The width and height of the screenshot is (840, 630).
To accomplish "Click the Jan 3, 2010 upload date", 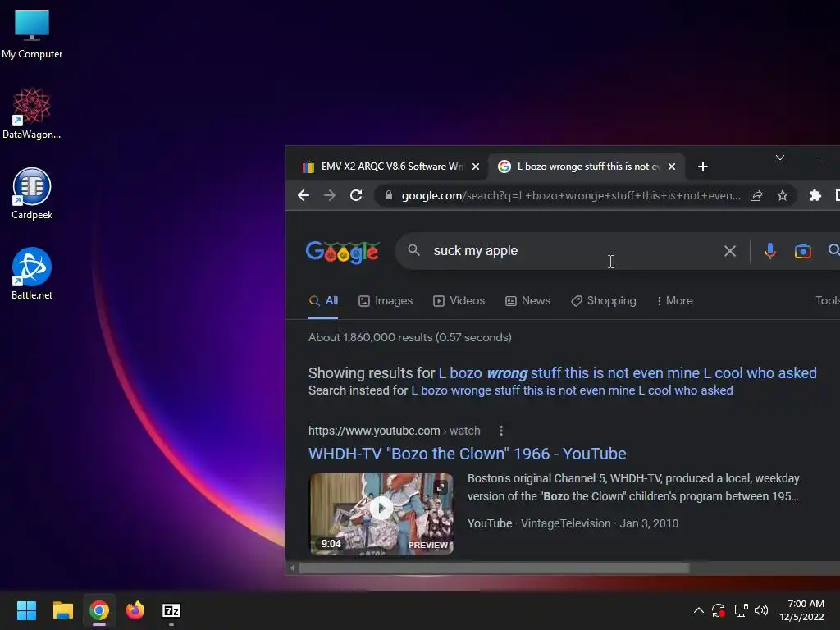I will [x=649, y=524].
